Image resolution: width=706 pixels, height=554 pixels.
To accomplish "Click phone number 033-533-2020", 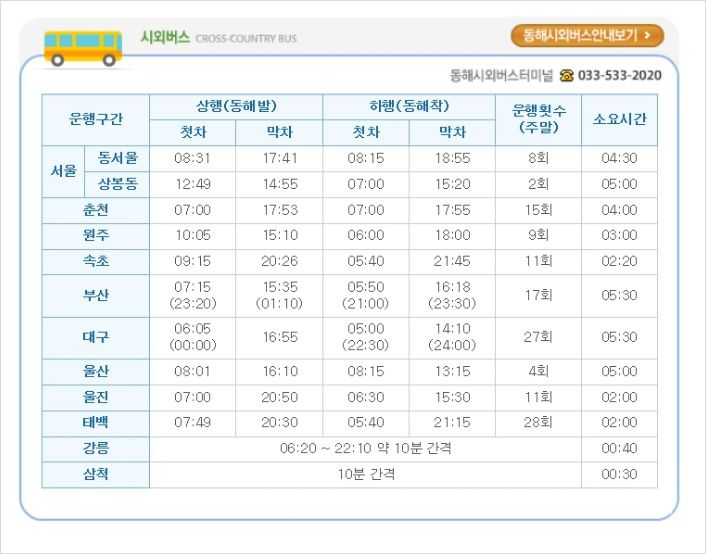I will 620,75.
